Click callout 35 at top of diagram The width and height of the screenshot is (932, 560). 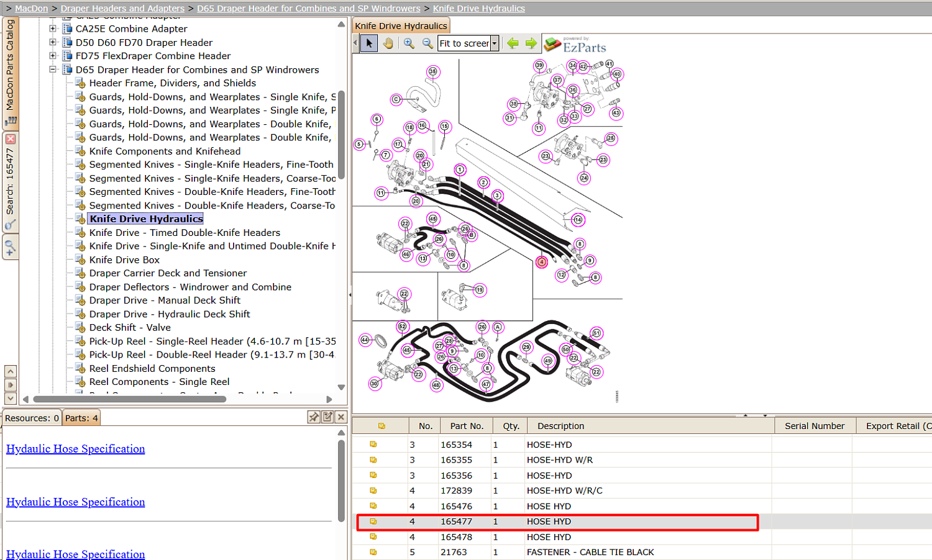point(432,71)
